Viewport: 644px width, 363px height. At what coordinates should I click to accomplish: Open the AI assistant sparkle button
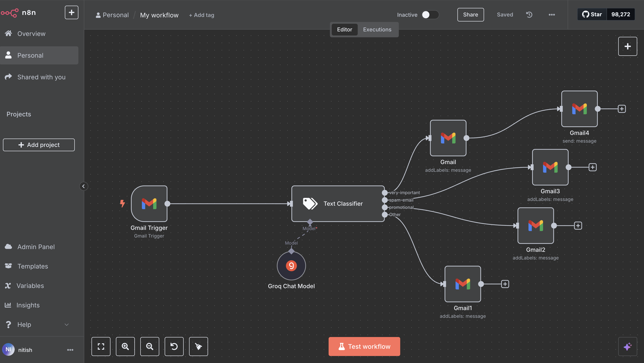pyautogui.click(x=627, y=346)
